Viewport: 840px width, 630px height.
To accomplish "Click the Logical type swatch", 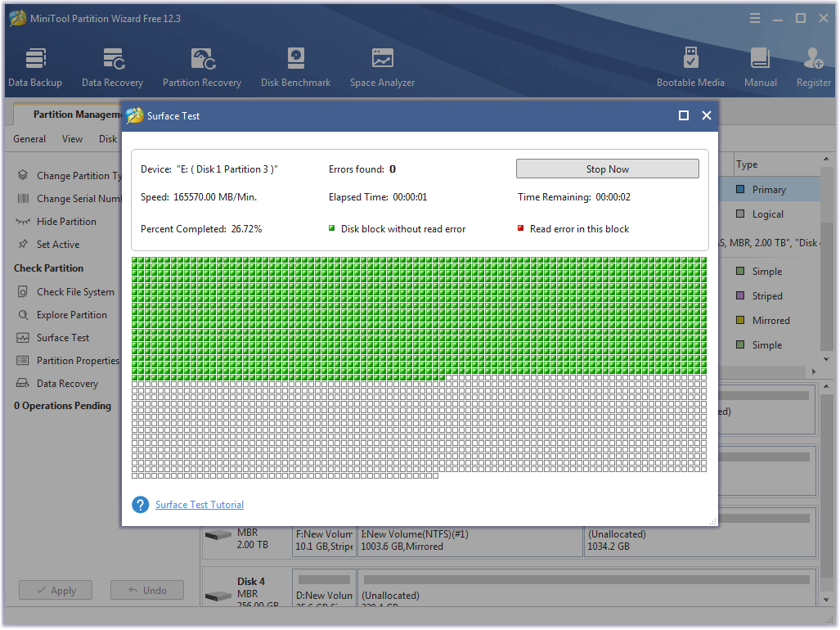I will pyautogui.click(x=740, y=214).
